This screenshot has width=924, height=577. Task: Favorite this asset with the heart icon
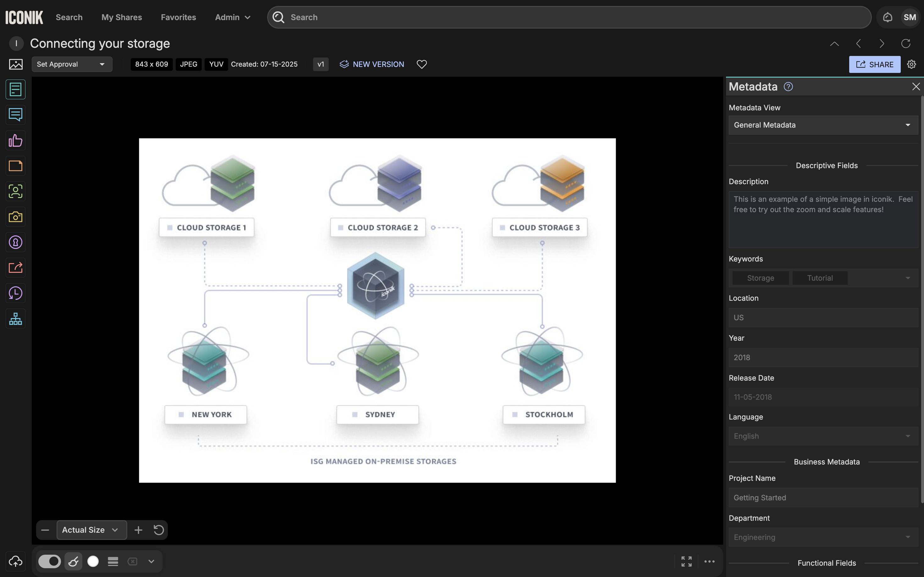click(x=421, y=64)
